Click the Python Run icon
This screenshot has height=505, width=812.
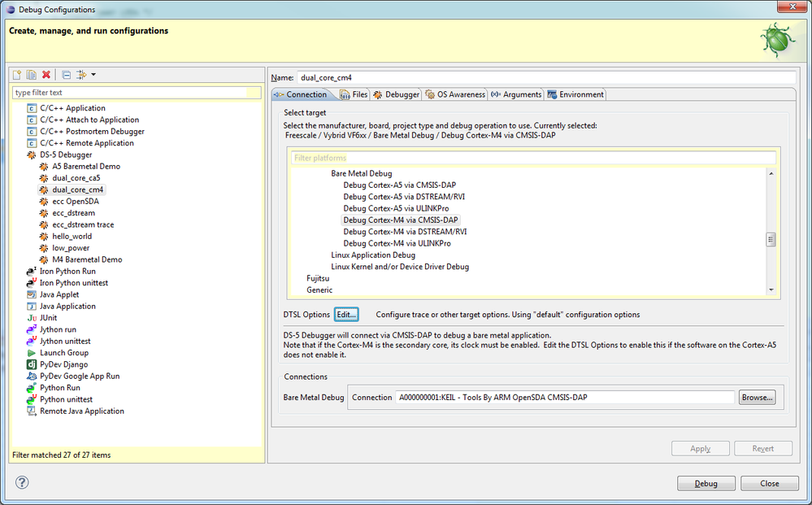click(x=32, y=388)
